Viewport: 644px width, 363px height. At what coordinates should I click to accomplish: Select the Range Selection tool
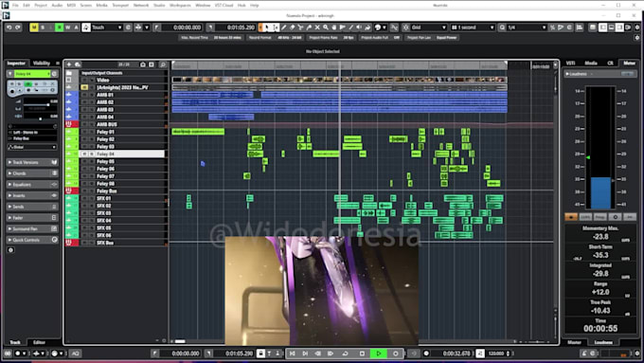pyautogui.click(x=276, y=27)
